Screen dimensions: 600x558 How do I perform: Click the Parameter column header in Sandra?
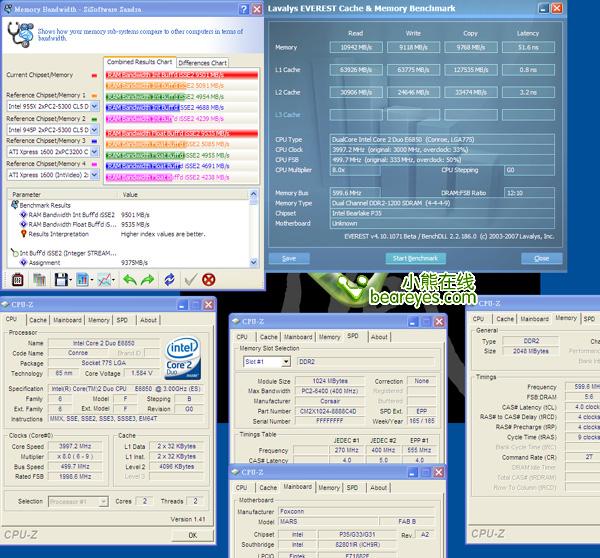(62, 194)
